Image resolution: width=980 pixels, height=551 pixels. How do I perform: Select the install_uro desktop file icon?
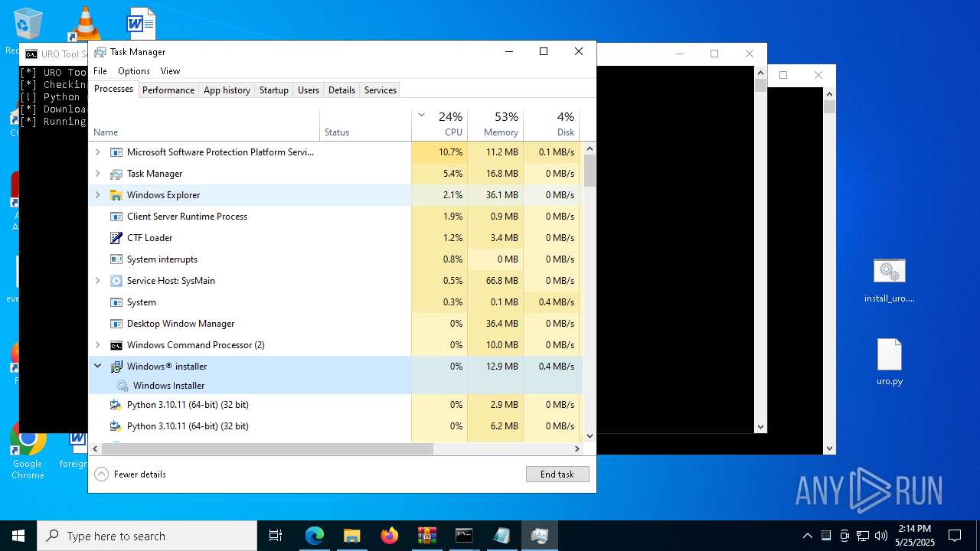pos(890,271)
